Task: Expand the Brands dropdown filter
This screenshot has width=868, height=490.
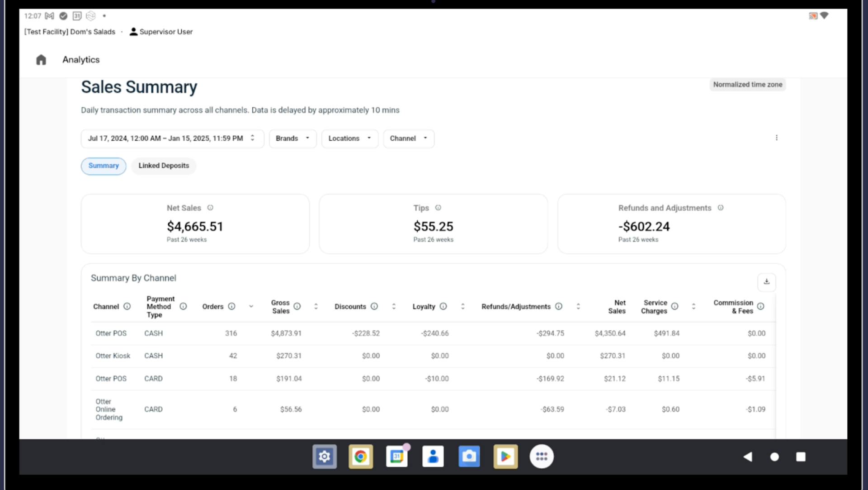Action: coord(292,138)
